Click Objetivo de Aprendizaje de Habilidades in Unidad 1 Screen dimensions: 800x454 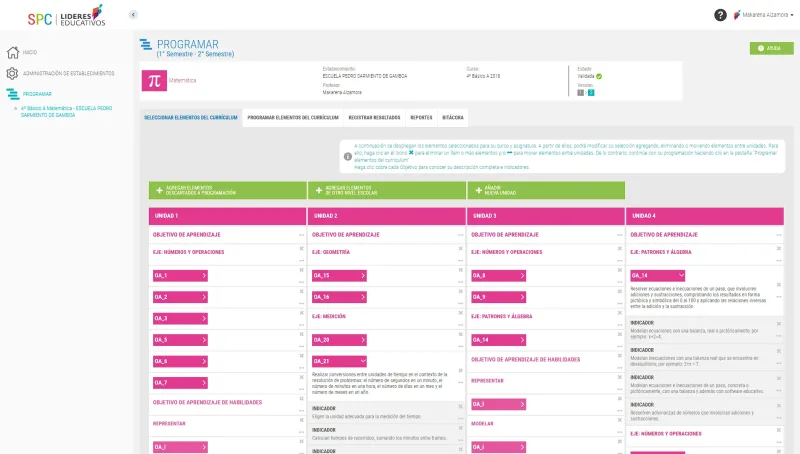click(207, 402)
